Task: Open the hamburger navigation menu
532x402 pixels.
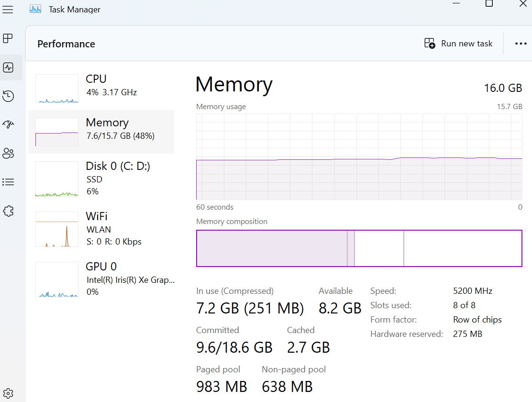Action: (8, 10)
